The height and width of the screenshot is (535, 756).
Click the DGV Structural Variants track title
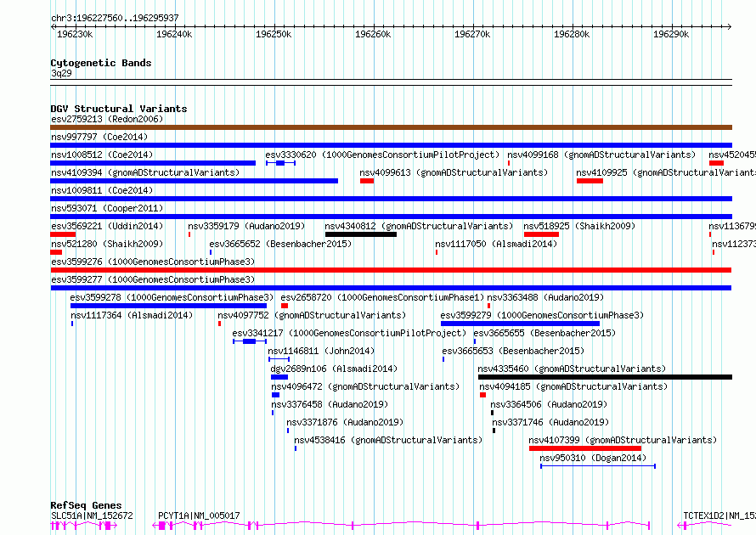click(119, 109)
